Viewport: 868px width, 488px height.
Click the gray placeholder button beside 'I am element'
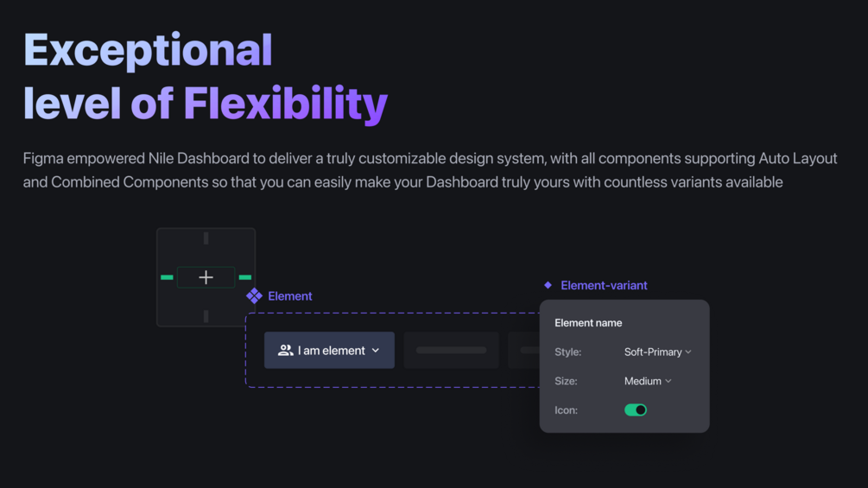[451, 350]
